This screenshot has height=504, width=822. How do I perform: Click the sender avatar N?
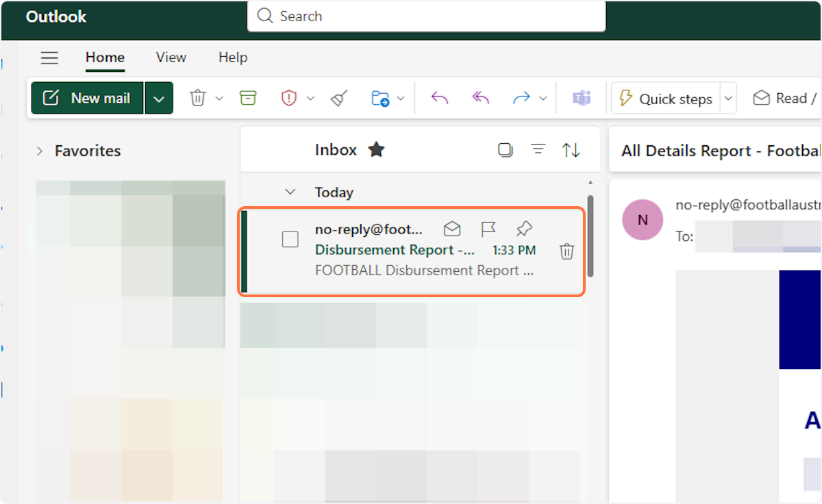click(x=642, y=220)
